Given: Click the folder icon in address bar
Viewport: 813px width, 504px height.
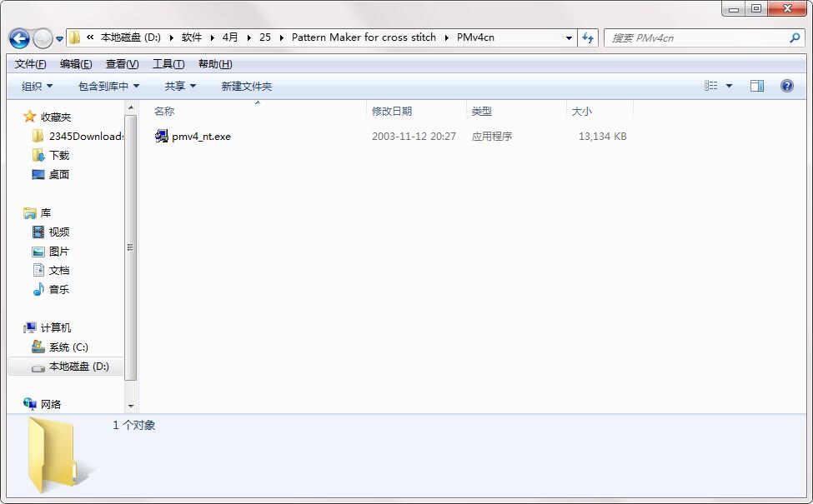Looking at the screenshot, I should (75, 37).
